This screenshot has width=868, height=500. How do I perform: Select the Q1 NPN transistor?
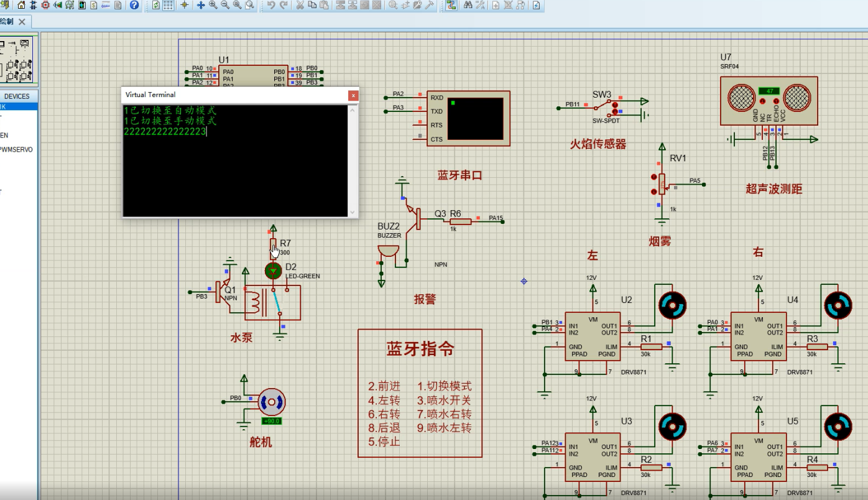tap(224, 291)
